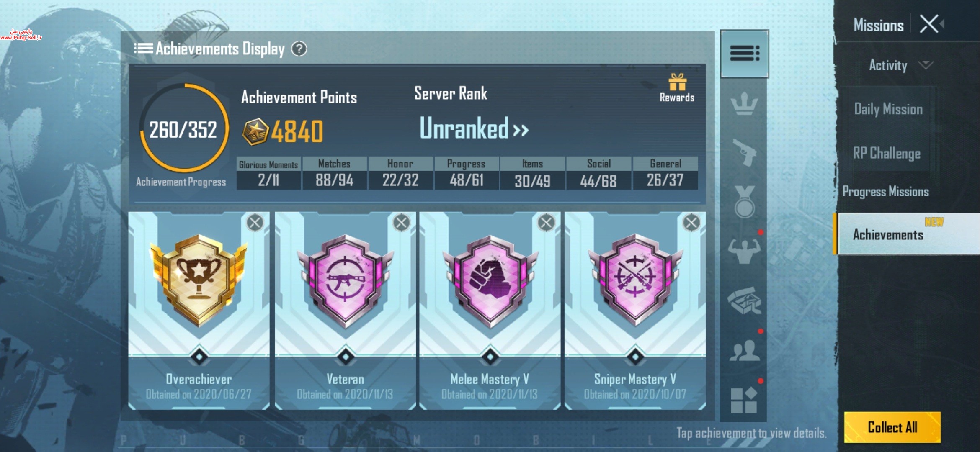
Task: Go to the Progress Missions tab
Action: (886, 192)
